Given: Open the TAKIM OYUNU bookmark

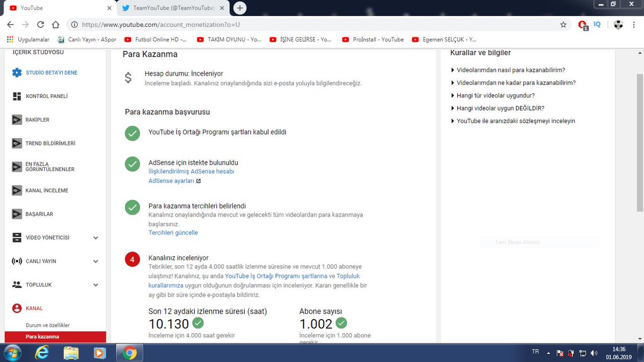Looking at the screenshot, I should click(x=229, y=39).
